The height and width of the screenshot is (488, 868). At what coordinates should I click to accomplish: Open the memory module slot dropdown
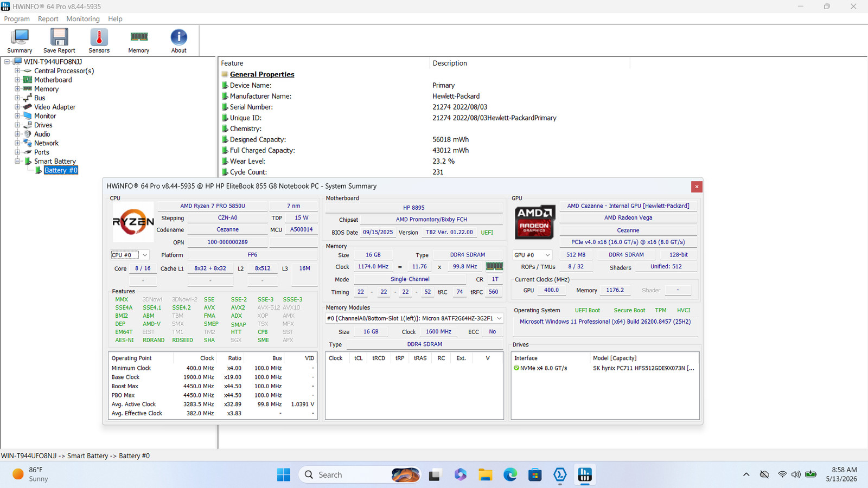(414, 318)
